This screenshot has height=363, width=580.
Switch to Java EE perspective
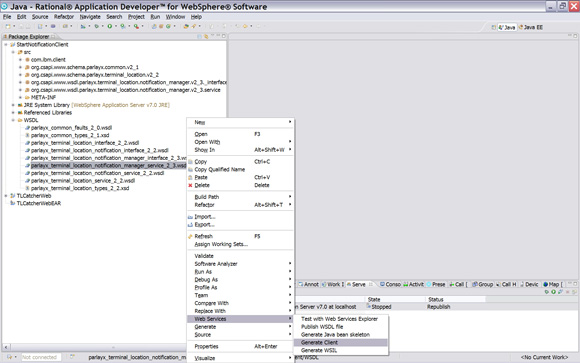pyautogui.click(x=531, y=27)
